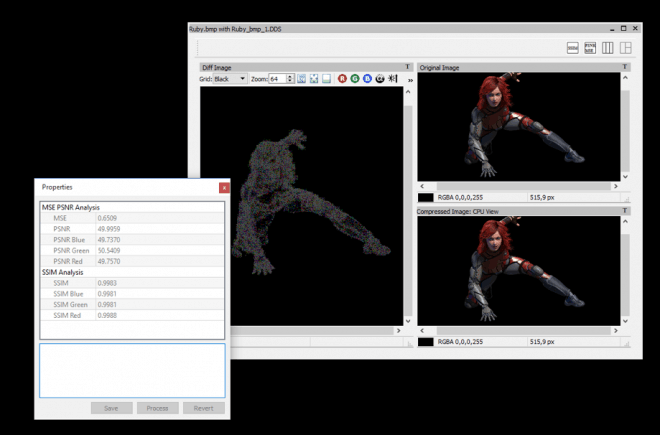Viewport: 660px width, 435px height.
Task: Select the SSIM Analysis section header
Action: point(62,272)
